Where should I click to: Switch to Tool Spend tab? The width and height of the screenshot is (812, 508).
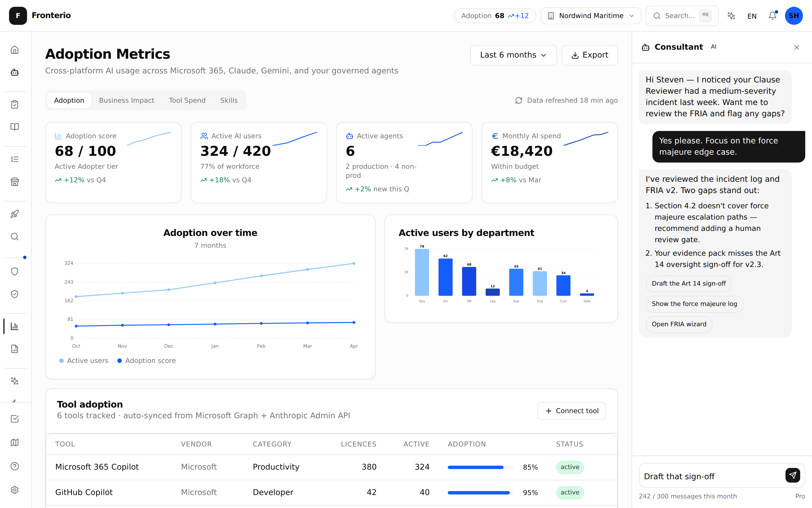[187, 100]
